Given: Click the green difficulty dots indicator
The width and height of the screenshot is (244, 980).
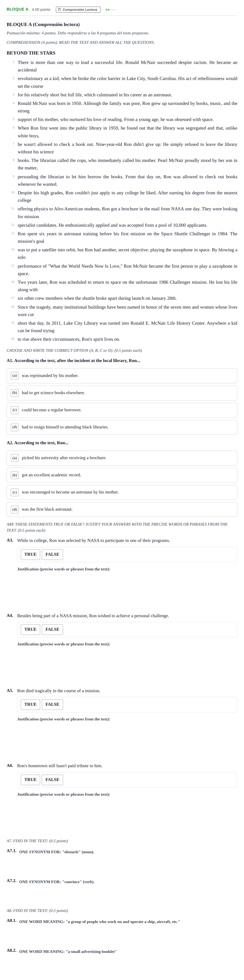Looking at the screenshot, I should (111, 10).
